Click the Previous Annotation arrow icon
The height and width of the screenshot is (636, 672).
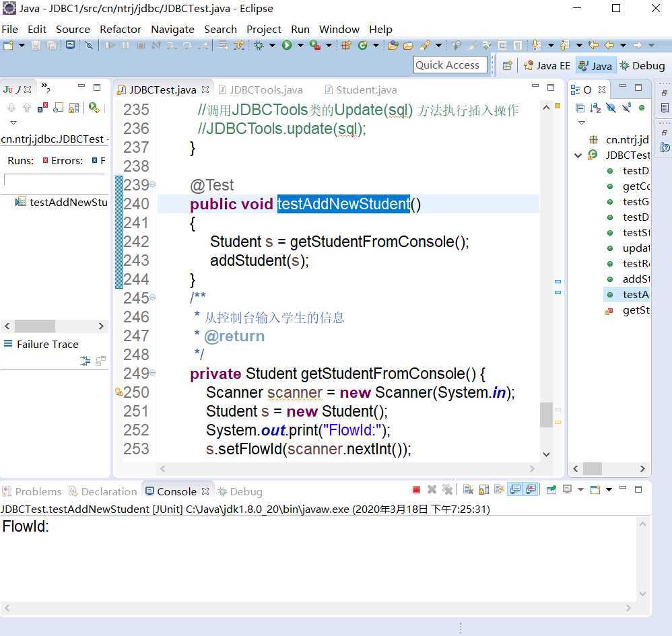(x=564, y=45)
